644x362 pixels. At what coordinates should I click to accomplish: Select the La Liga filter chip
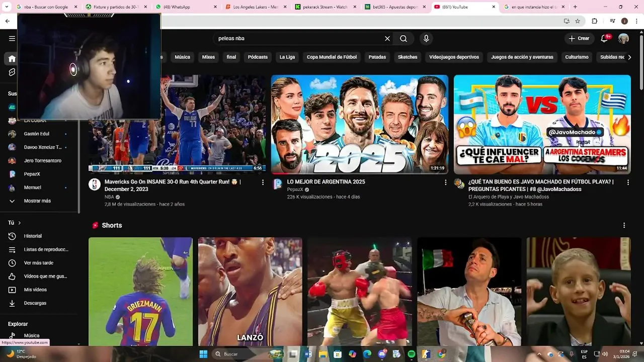tap(287, 57)
